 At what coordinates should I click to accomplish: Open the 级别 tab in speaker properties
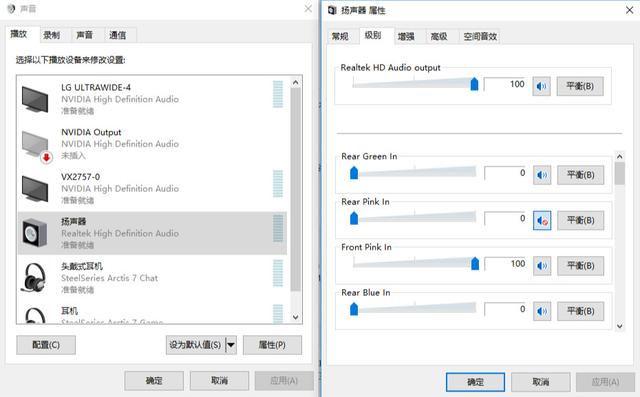tap(373, 35)
